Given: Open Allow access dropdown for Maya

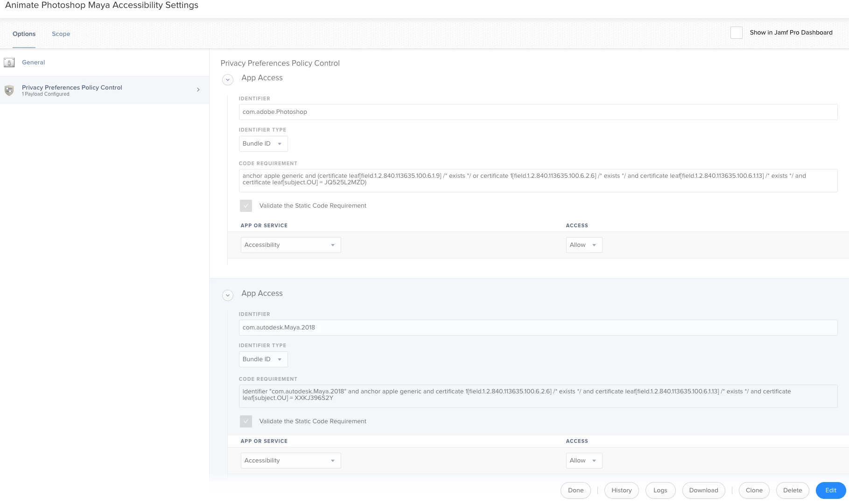Looking at the screenshot, I should click(x=584, y=461).
